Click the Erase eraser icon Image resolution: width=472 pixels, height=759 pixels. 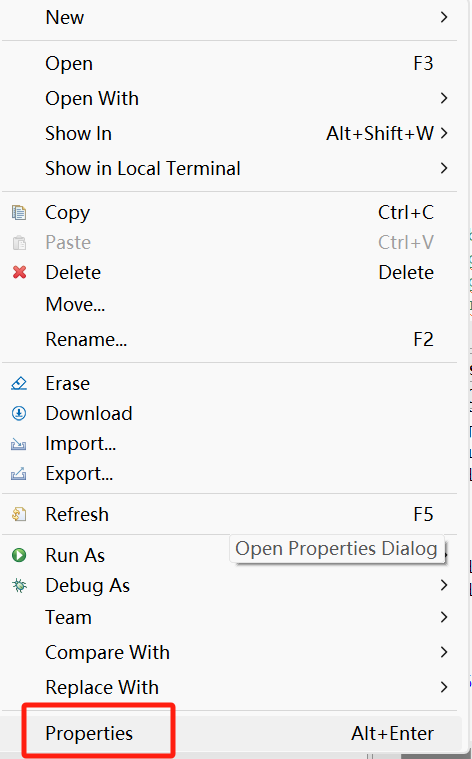tap(19, 383)
